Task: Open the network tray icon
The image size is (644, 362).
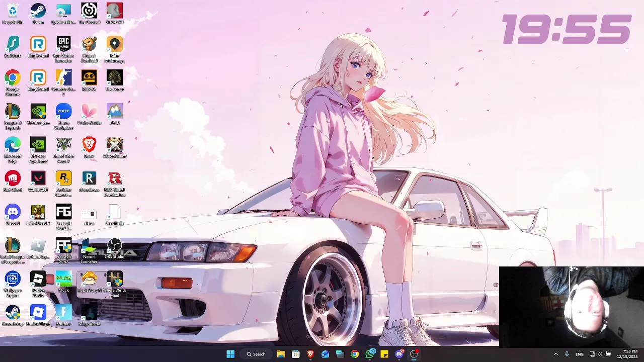Action: [x=592, y=354]
